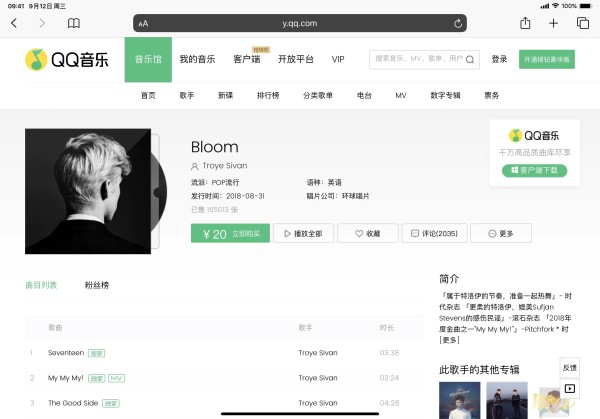The height and width of the screenshot is (419, 600).
Task: Open 排行榜 in the sub navigation
Action: pyautogui.click(x=268, y=95)
